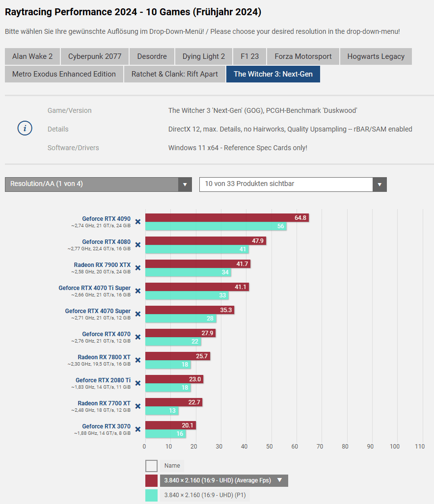Open the Metro Exodus Enhanced Edition tab
The image size is (434, 504).
64,74
